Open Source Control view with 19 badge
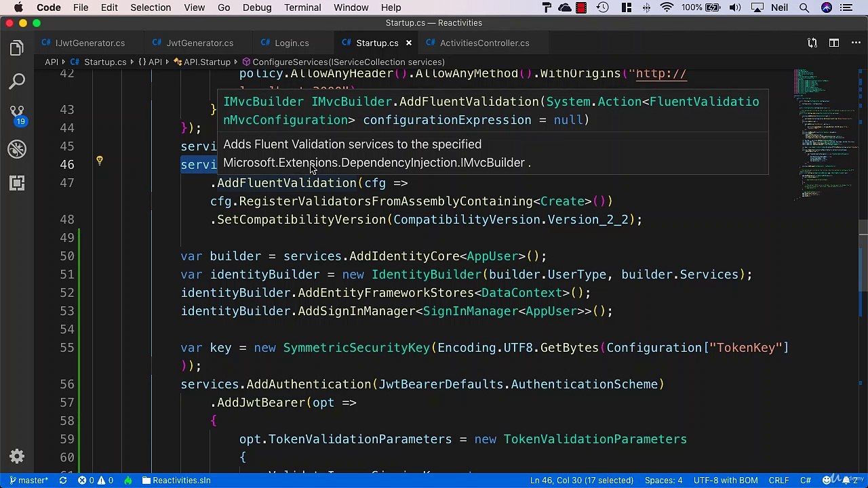Viewport: 868px width, 488px height. [17, 115]
